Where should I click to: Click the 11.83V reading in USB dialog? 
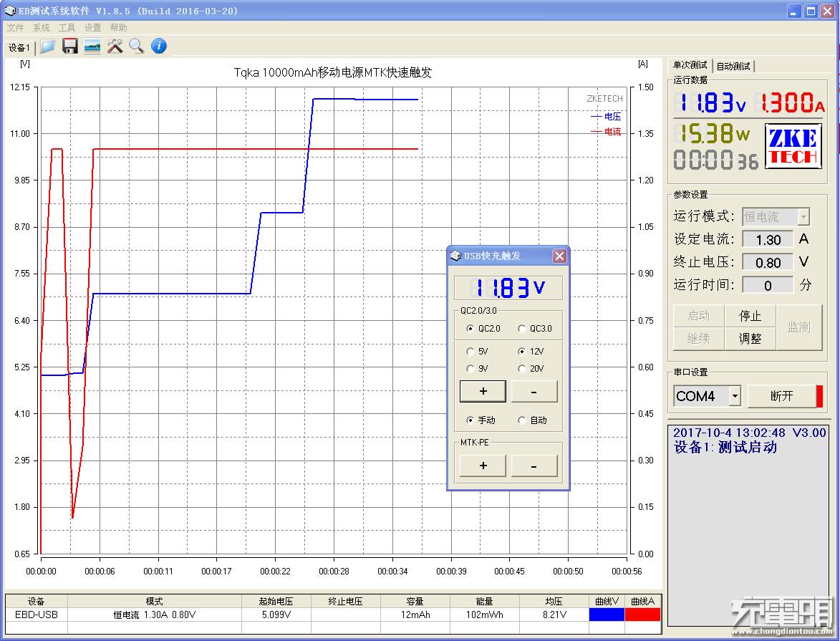(x=508, y=289)
